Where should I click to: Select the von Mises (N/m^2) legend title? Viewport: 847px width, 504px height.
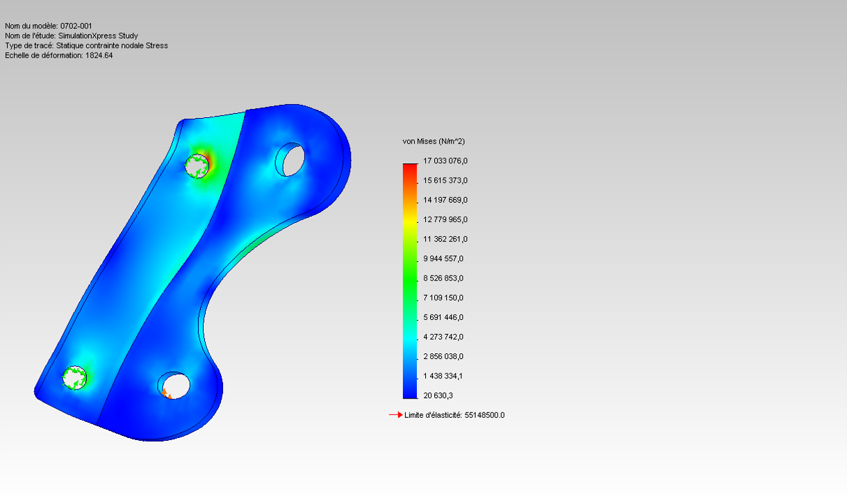point(434,141)
